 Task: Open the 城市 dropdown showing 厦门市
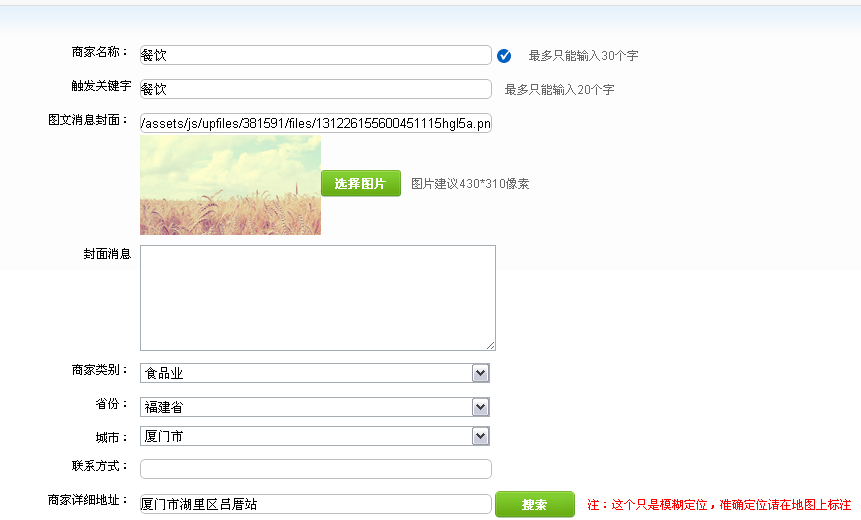coord(314,436)
